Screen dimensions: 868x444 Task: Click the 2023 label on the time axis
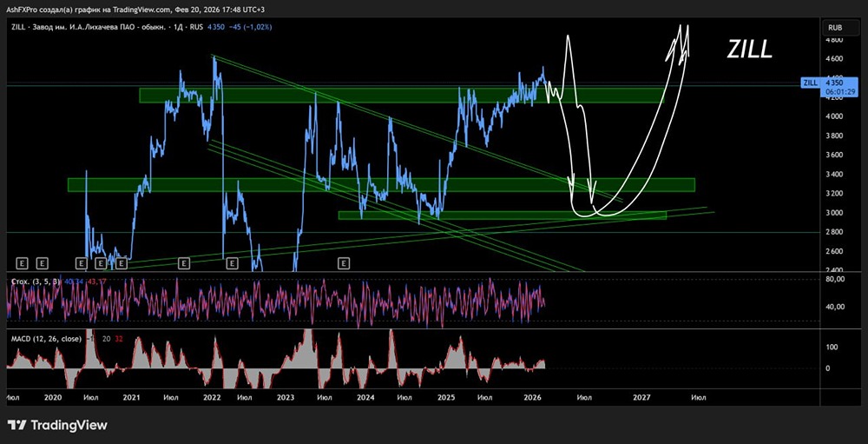click(285, 397)
